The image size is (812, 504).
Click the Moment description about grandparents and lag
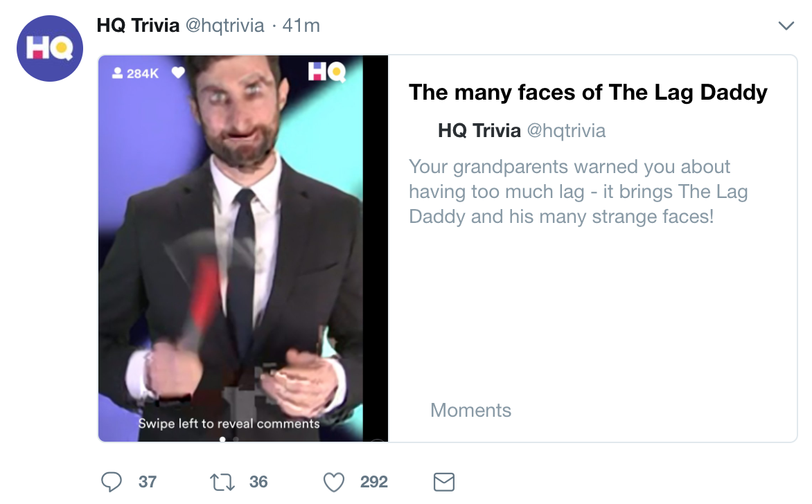tap(579, 192)
